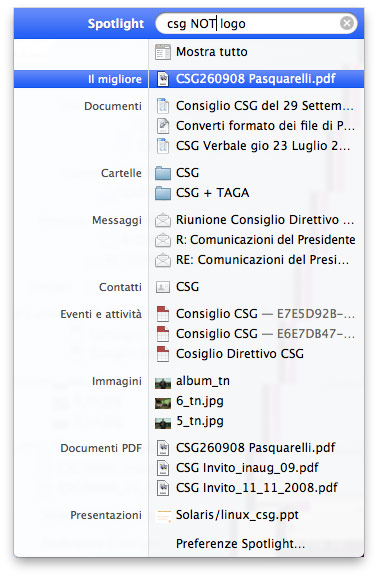Open Preferenze Spotlight…

pos(240,544)
